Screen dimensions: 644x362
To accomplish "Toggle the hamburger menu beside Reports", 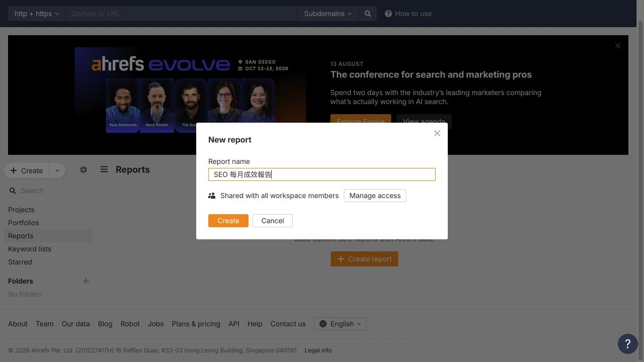I will click(x=104, y=169).
